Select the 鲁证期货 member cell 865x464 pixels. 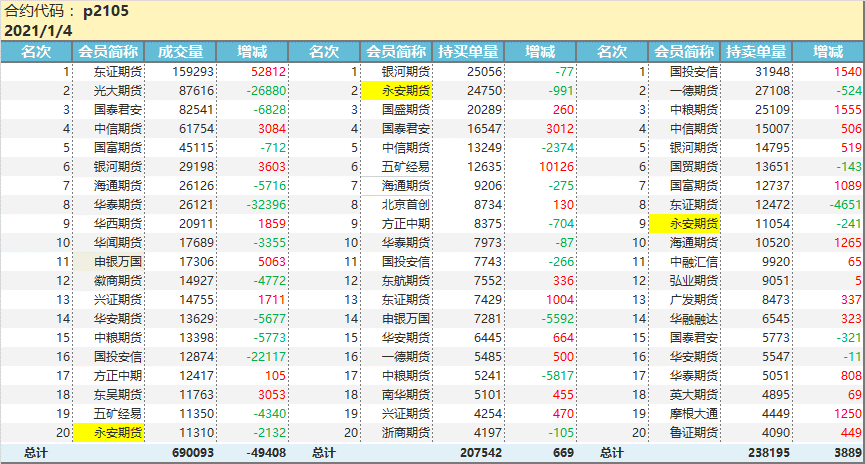pyautogui.click(x=693, y=432)
